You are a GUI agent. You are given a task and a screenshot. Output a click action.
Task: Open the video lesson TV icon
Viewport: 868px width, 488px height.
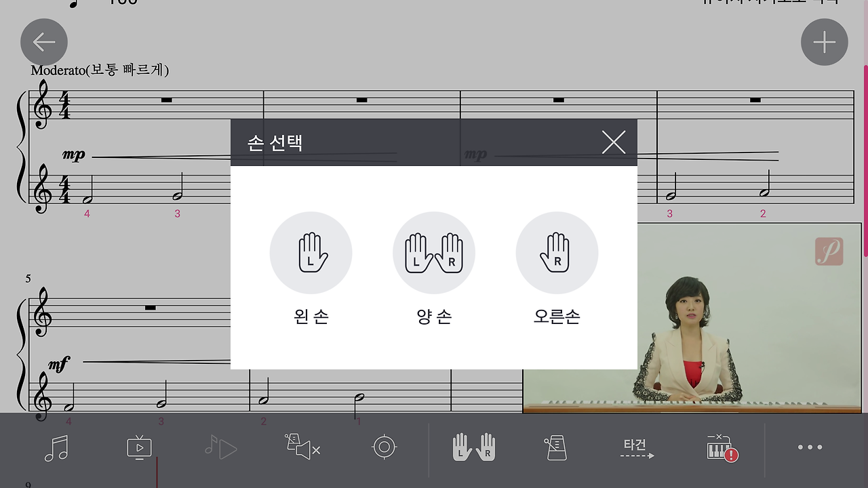point(139,448)
